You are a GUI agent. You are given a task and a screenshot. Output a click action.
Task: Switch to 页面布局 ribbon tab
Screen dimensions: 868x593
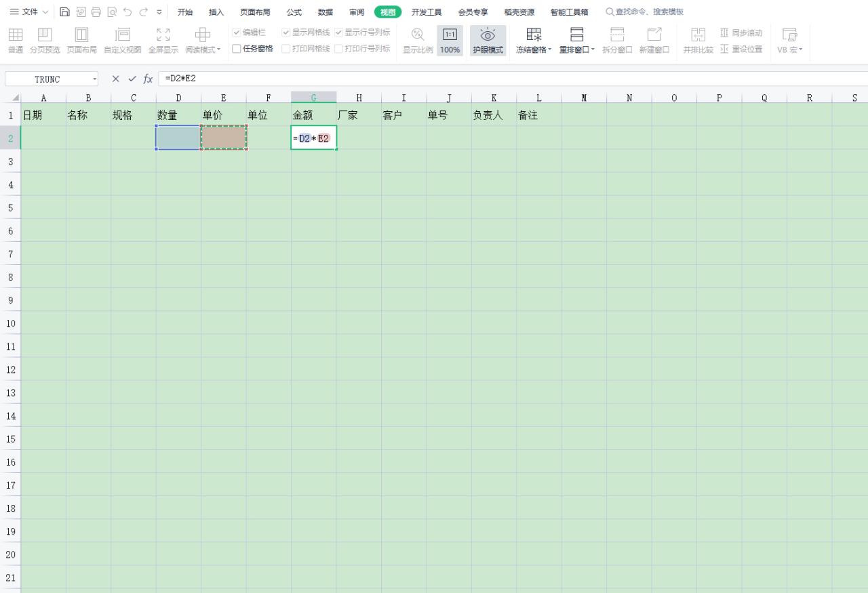click(255, 12)
